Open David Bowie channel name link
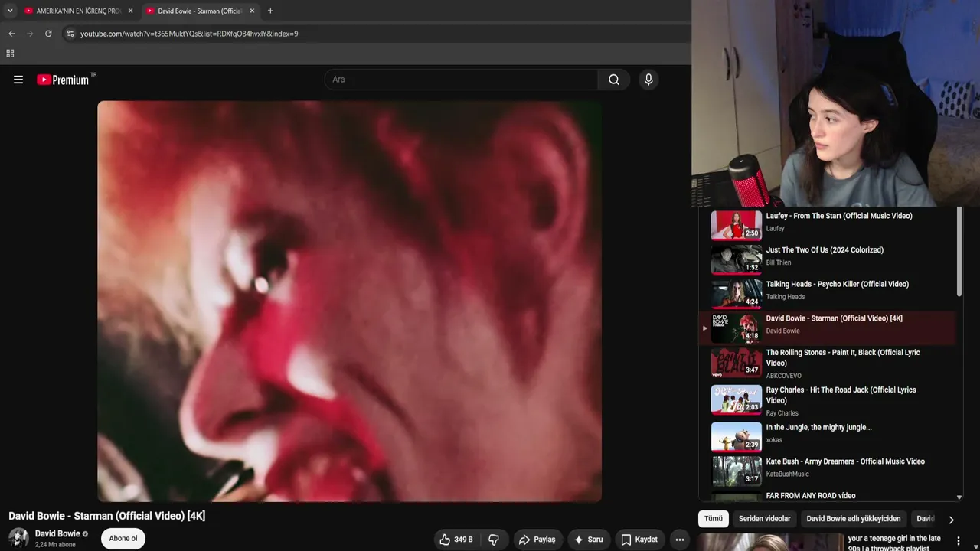Viewport: 980px width, 551px height. point(57,533)
